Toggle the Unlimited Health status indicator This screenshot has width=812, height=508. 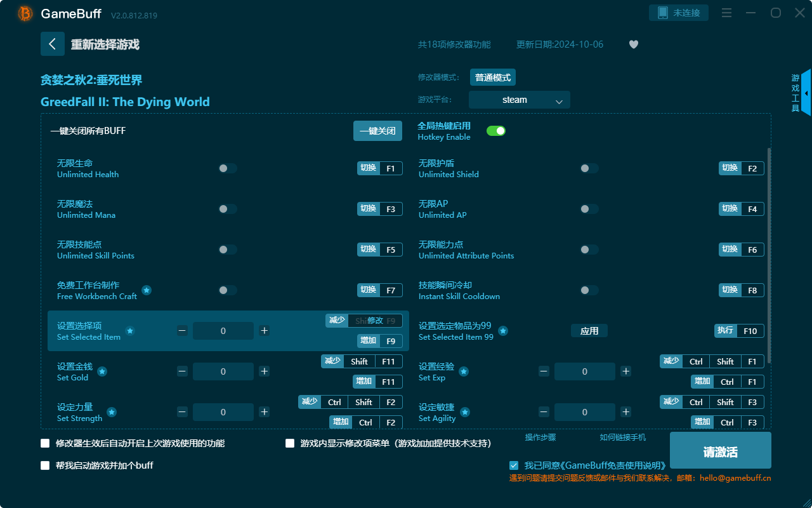pyautogui.click(x=228, y=168)
